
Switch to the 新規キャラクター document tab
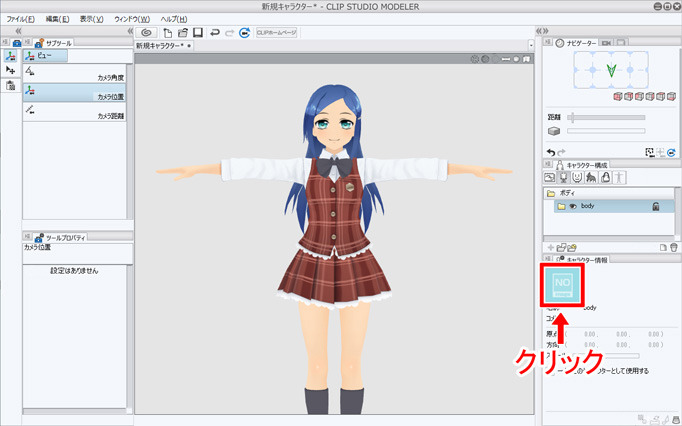tap(160, 46)
